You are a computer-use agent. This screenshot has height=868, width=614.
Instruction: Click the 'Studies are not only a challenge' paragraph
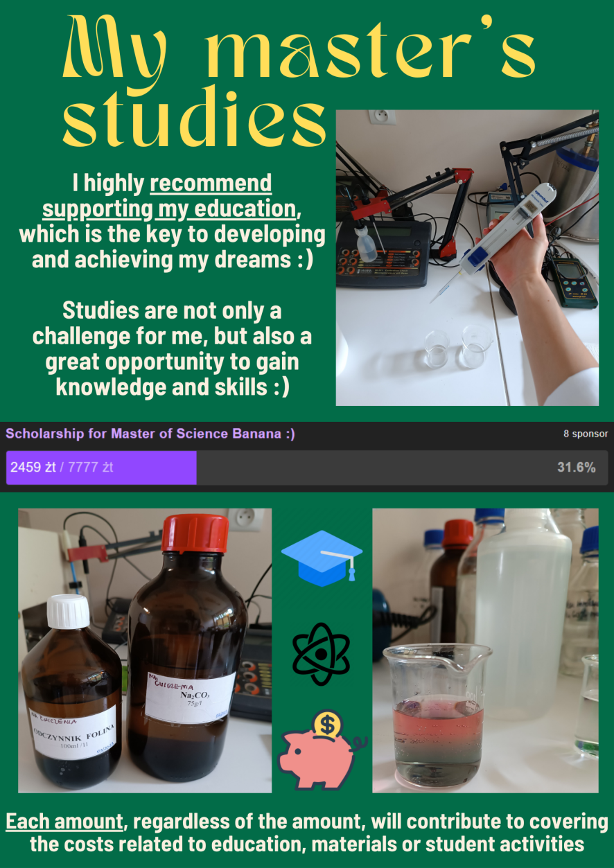click(x=173, y=349)
